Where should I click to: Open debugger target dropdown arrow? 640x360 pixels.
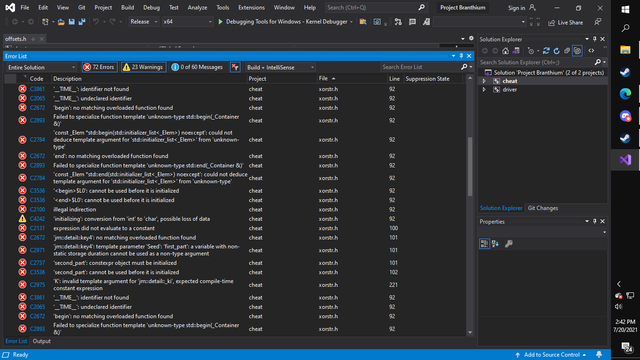point(351,22)
